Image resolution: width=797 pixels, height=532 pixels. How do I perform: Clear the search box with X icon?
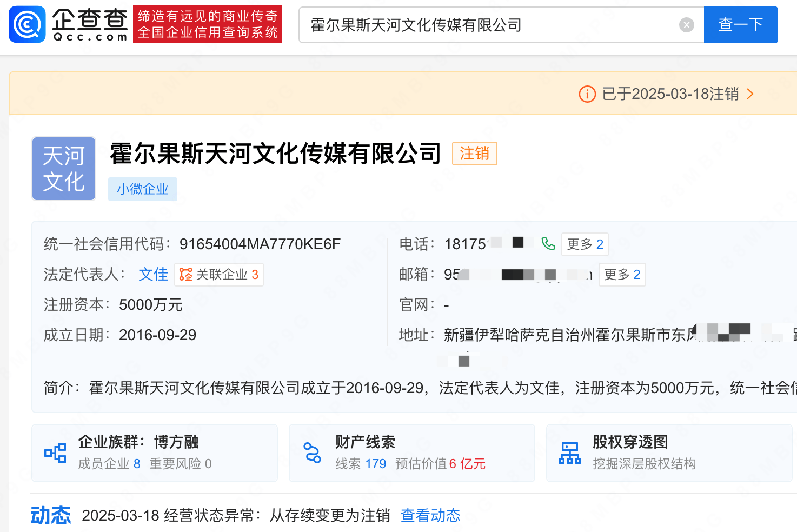click(x=686, y=25)
